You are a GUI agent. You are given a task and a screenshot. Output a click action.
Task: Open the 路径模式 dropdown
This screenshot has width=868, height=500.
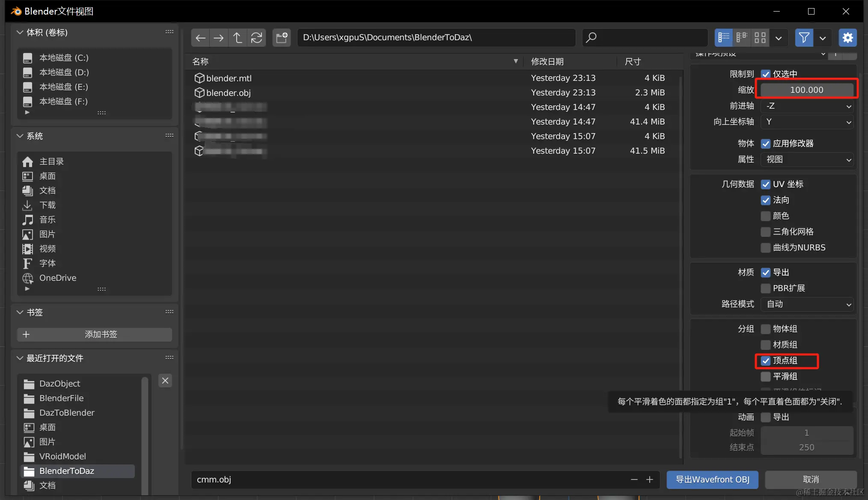[807, 304]
